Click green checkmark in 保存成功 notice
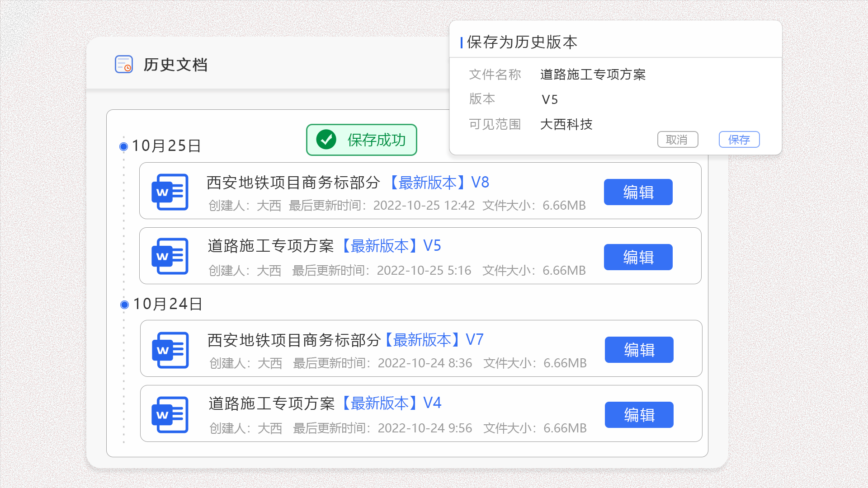 (326, 140)
